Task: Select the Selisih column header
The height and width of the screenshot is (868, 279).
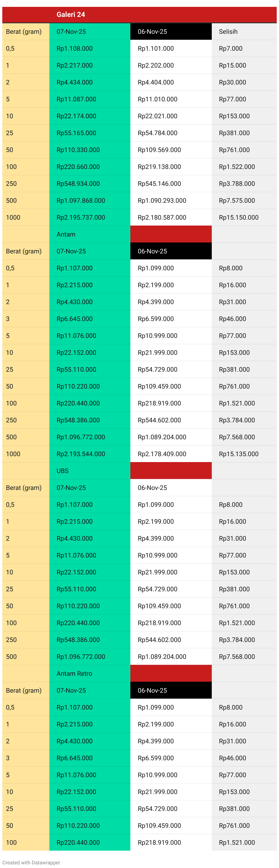Action: pos(228,32)
